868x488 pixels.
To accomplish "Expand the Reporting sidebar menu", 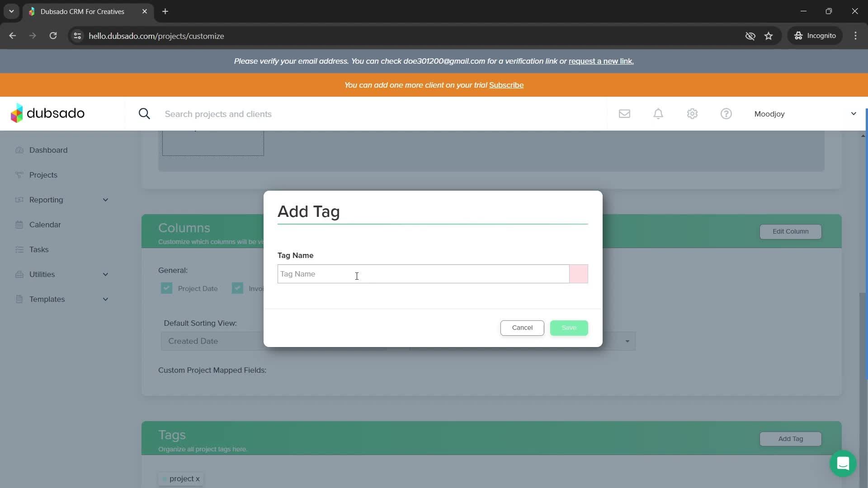I will [105, 200].
